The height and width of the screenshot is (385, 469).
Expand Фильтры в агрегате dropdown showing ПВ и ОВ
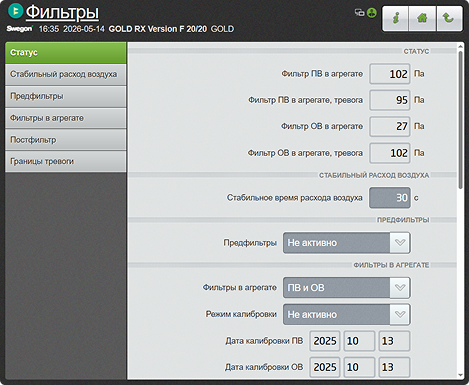[347, 288]
